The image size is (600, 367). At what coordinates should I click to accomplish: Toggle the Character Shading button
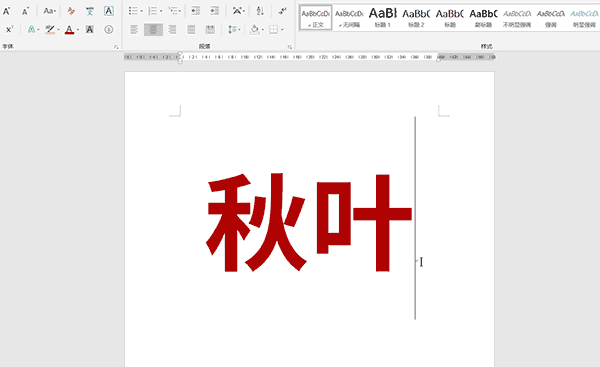[90, 29]
